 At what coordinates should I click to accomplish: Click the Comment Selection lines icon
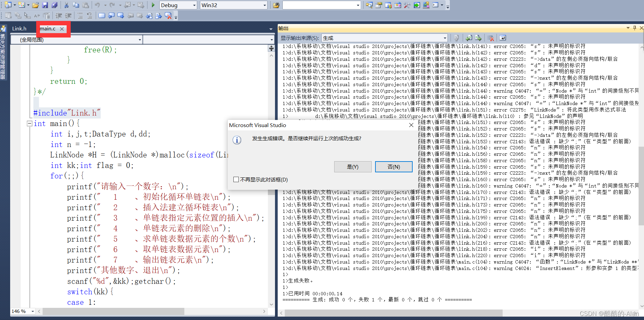point(80,16)
